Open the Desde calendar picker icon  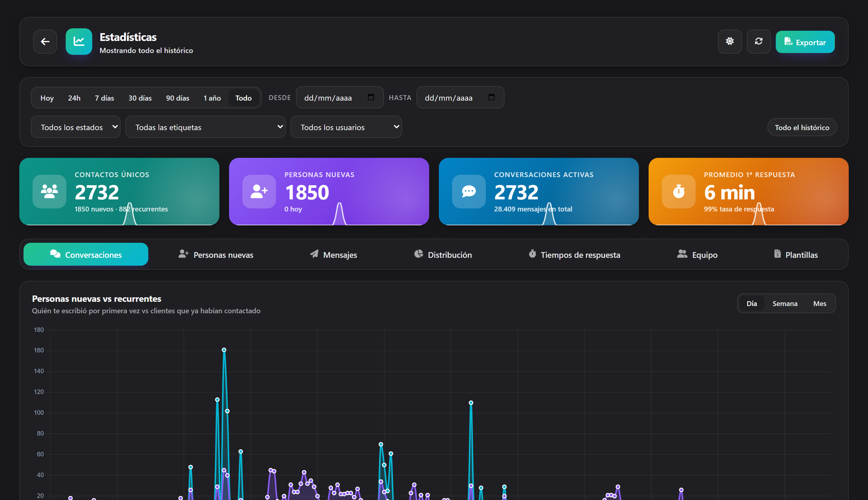click(371, 98)
